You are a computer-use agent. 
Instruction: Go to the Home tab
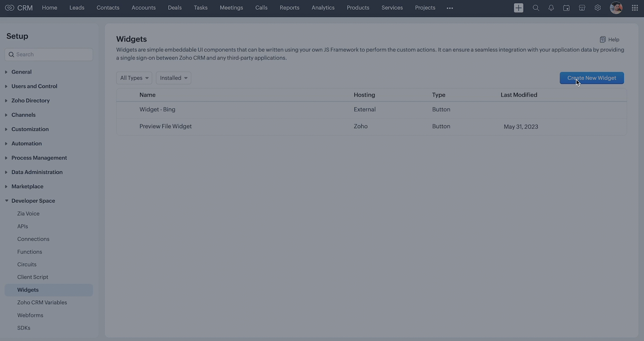pyautogui.click(x=50, y=8)
